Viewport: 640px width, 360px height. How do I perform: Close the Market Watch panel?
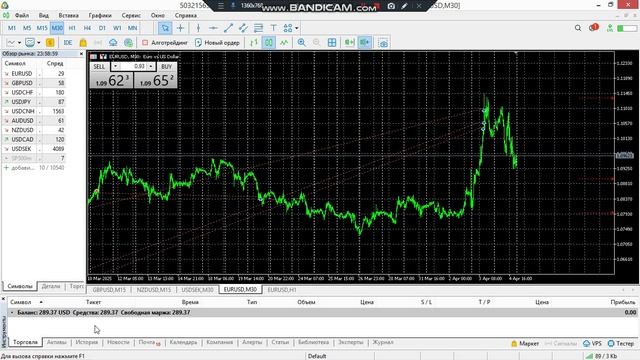(x=81, y=54)
